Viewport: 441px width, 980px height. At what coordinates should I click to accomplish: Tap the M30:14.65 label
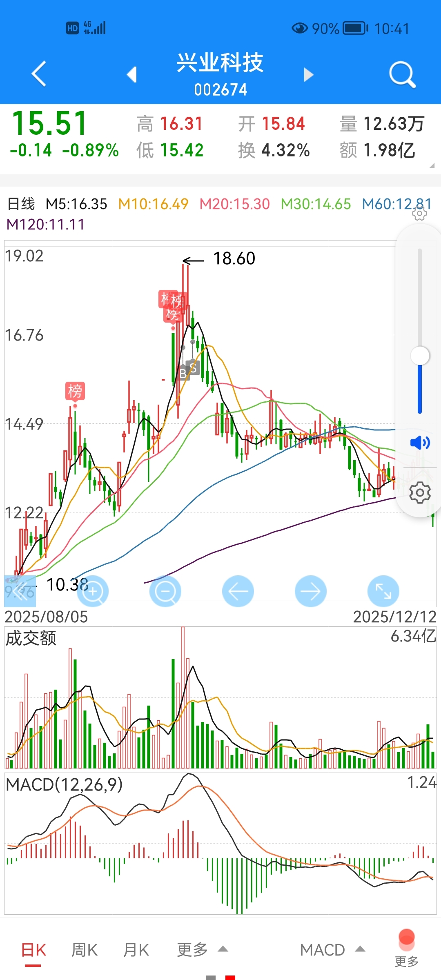tap(316, 204)
